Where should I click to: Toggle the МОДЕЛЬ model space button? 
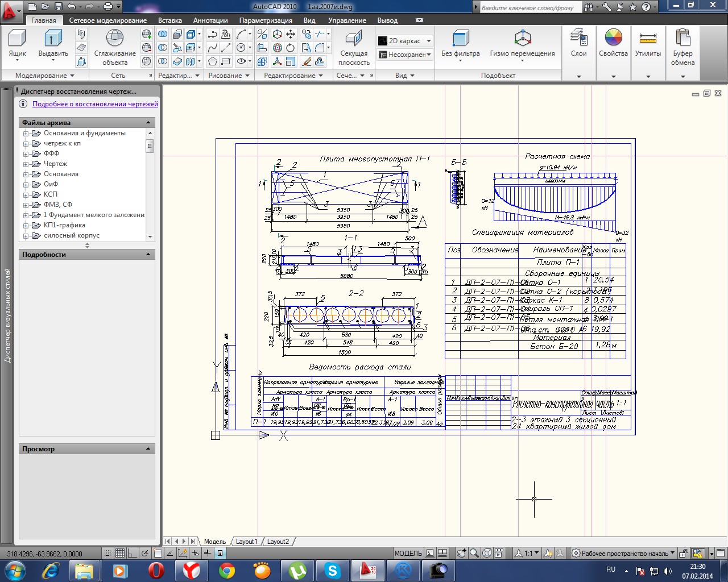408,553
